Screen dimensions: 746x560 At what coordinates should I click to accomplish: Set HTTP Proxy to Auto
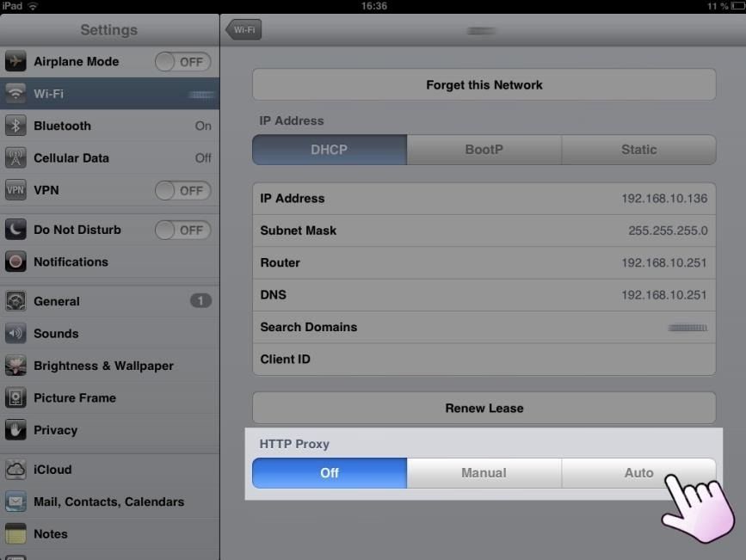[638, 472]
